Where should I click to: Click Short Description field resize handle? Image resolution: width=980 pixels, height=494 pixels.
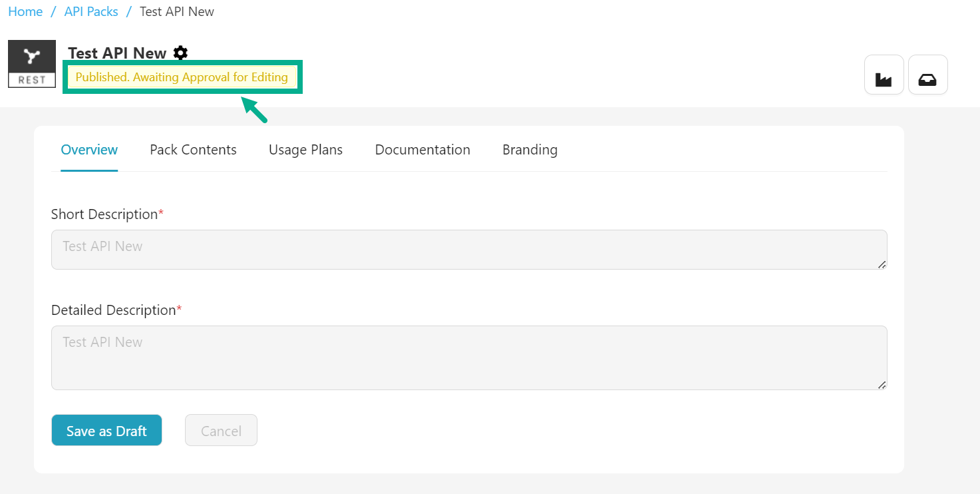882,264
